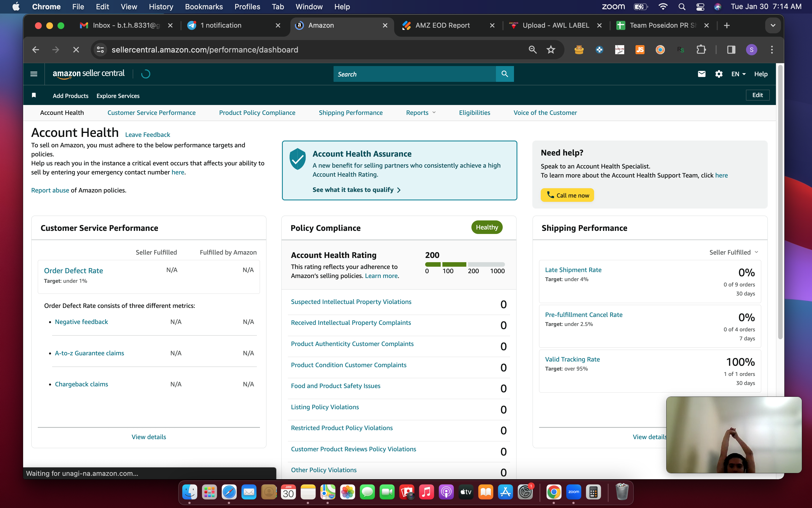Click the Amazon Seller Central logo

(x=89, y=74)
